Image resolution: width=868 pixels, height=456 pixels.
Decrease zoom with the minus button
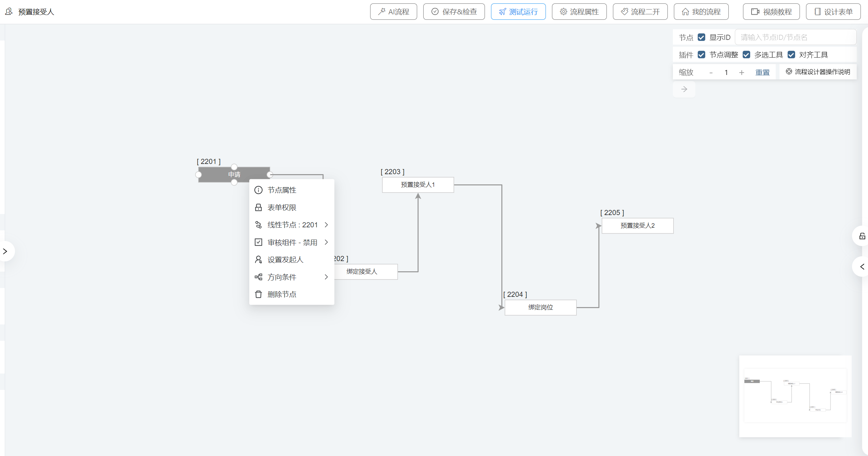711,72
